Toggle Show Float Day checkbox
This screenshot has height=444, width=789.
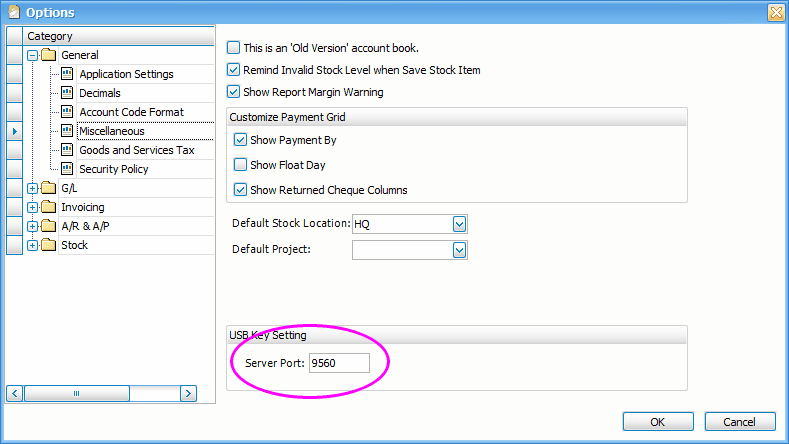point(240,165)
